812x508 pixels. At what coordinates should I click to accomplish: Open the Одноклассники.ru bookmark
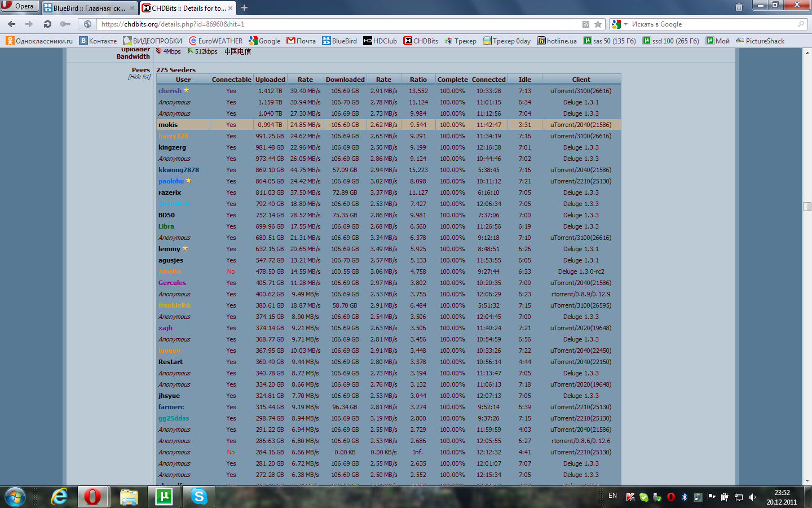[39, 41]
